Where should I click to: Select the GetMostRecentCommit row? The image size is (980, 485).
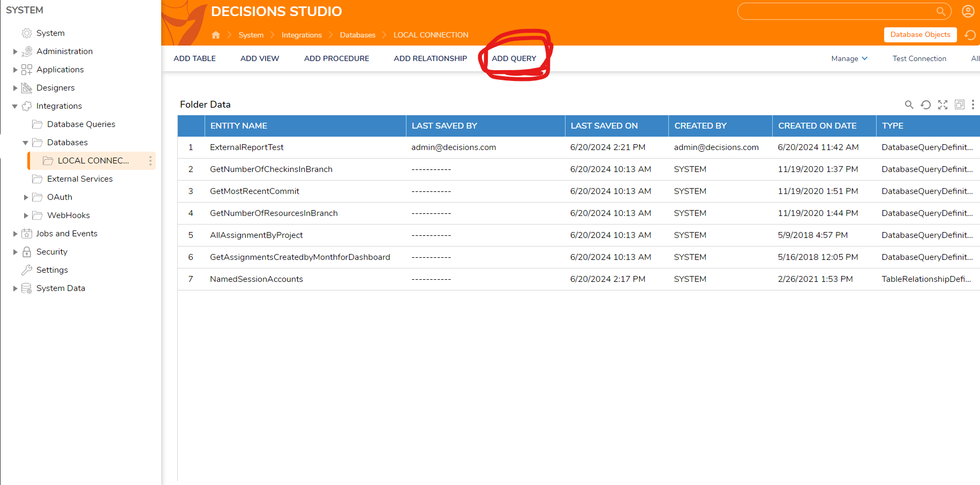tap(579, 191)
